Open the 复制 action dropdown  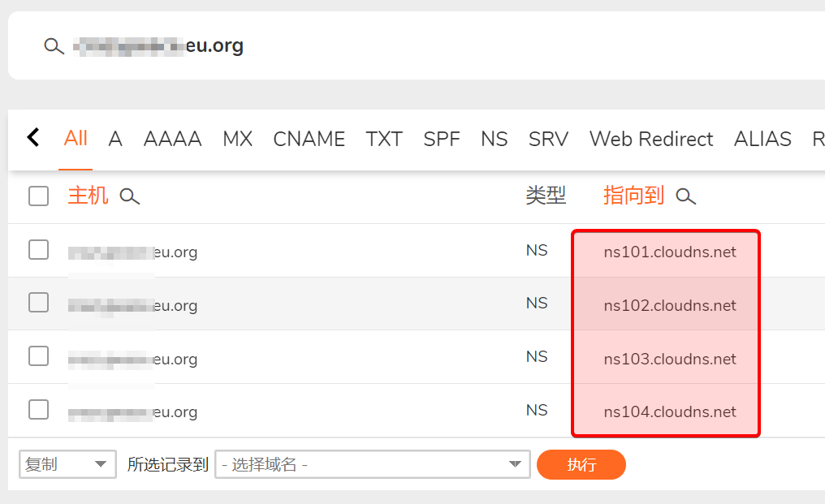pyautogui.click(x=66, y=464)
